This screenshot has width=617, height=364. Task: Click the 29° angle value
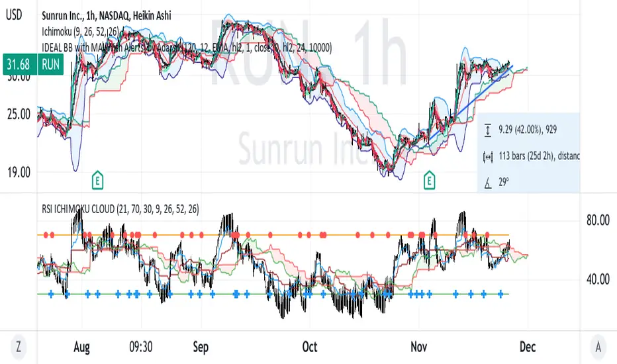click(504, 182)
